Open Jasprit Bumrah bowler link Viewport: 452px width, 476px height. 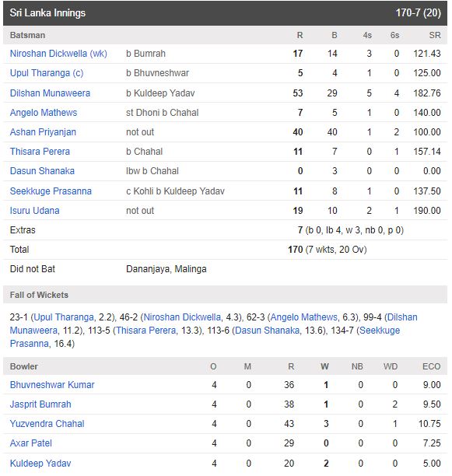(40, 404)
